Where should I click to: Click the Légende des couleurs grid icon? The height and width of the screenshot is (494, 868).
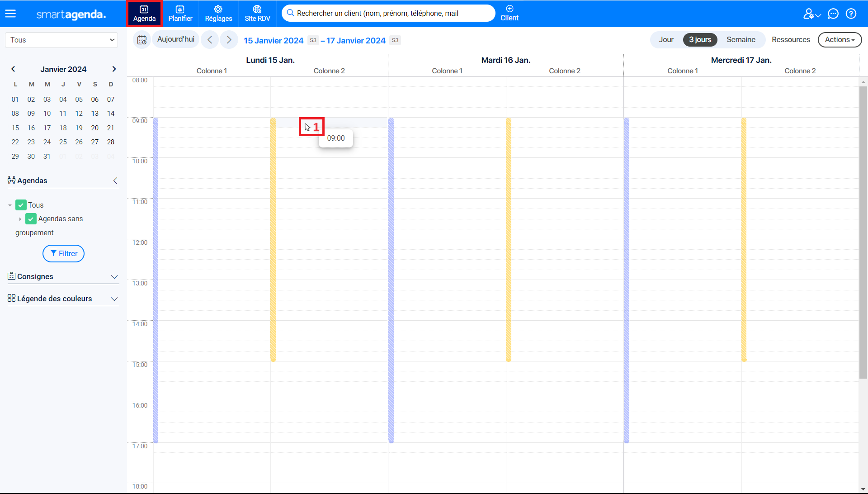12,298
